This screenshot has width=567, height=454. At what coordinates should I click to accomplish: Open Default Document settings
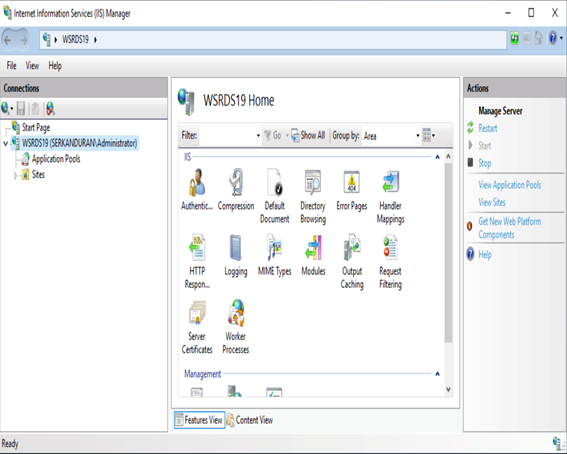click(x=274, y=196)
